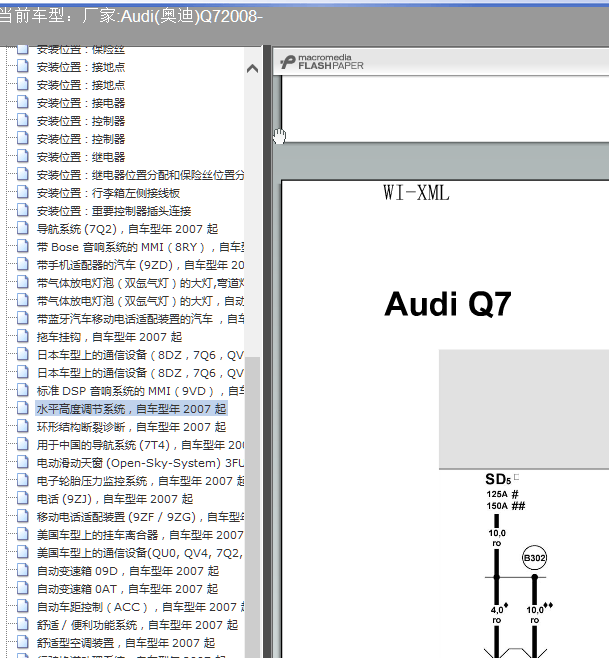Select 拖车挂钩，自车型年 2007 起
The width and height of the screenshot is (609, 658).
pos(109,337)
